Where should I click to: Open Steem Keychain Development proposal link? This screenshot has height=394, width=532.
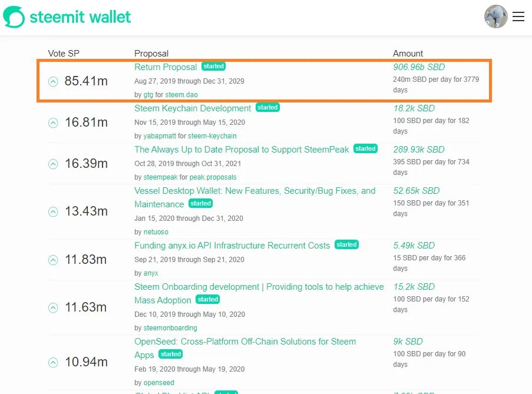coord(193,108)
